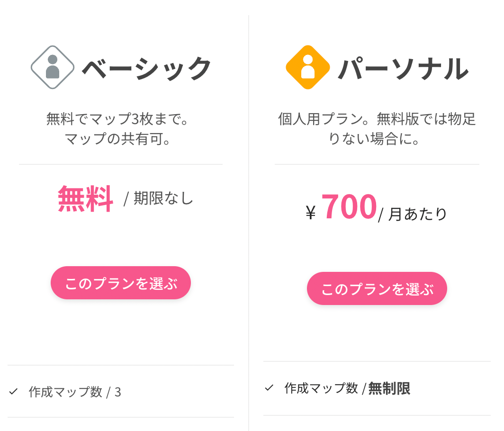Click the ベーシック plan title
This screenshot has width=504, height=431.
click(147, 69)
